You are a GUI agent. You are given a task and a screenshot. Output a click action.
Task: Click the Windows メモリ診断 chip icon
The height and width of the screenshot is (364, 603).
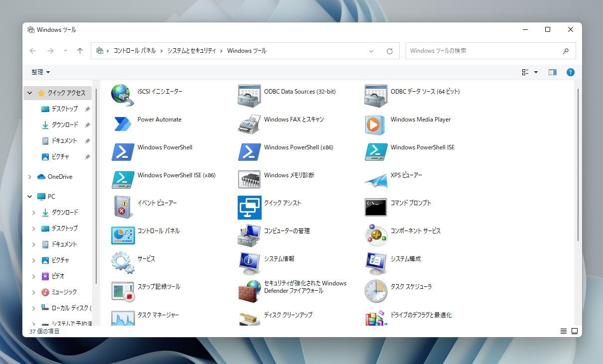pos(249,179)
